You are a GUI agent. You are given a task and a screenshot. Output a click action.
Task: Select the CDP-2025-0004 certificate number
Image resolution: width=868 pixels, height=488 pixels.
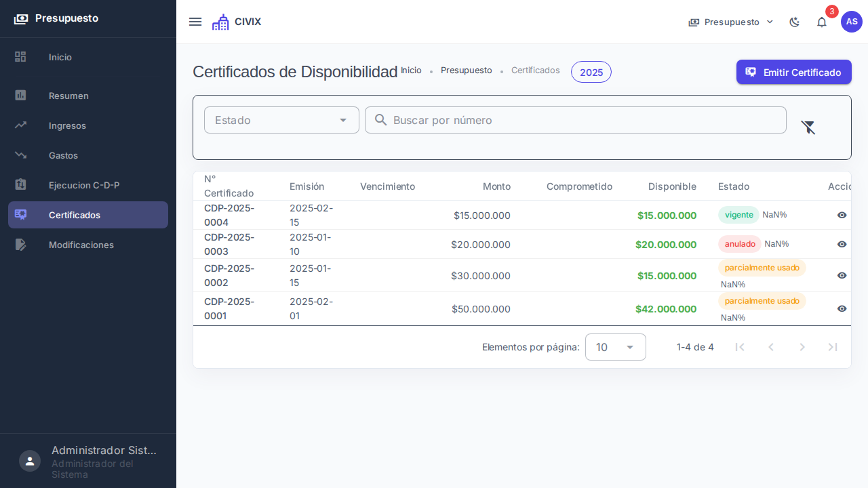pyautogui.click(x=229, y=215)
